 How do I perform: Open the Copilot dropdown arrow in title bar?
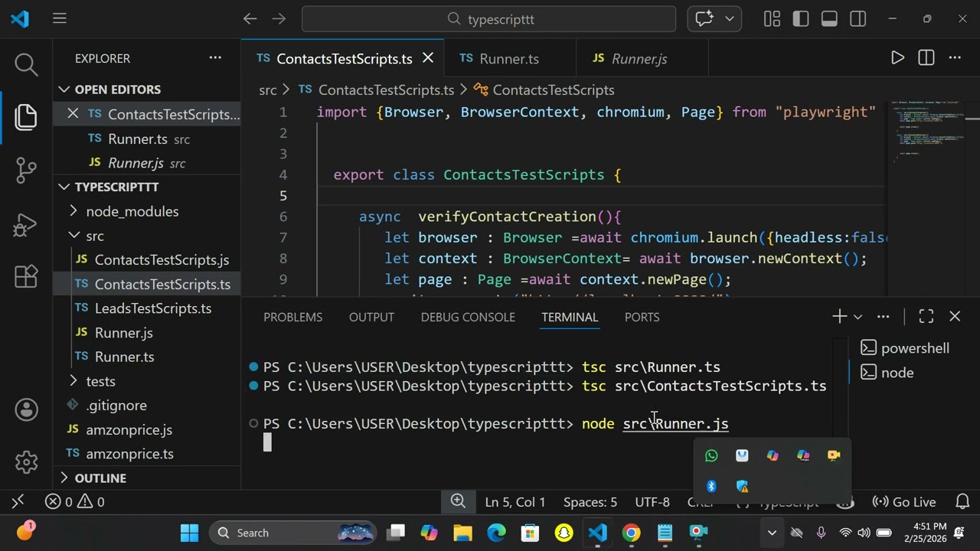tap(729, 19)
